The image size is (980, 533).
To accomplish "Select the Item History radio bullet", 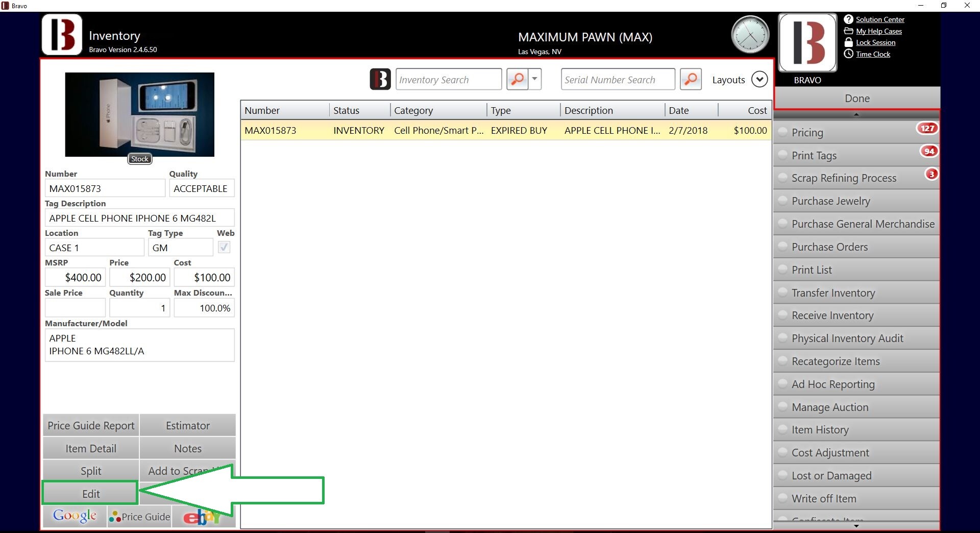I will (782, 430).
